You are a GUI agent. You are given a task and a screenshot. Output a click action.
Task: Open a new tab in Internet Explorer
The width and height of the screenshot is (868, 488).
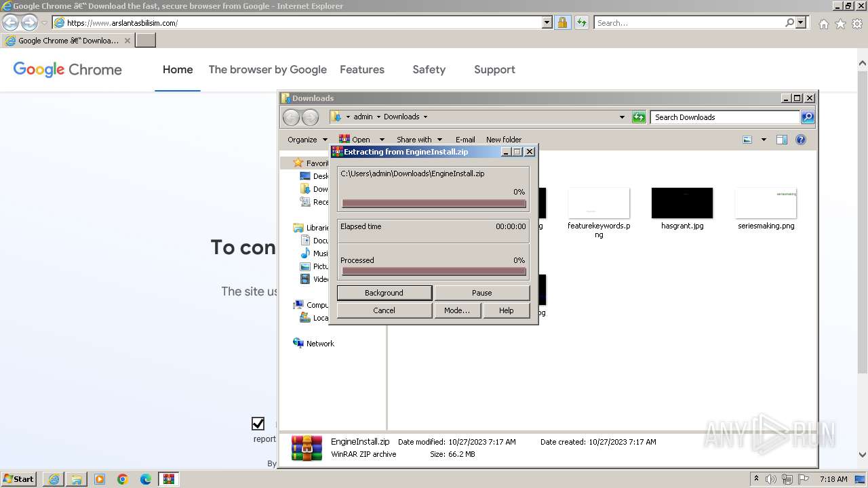click(146, 41)
